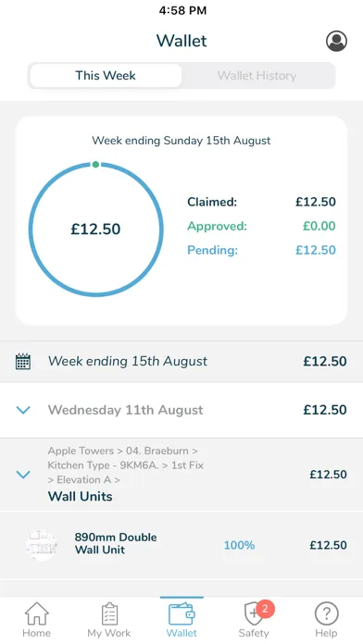Collapse the Wall Units section chevron
This screenshot has width=363, height=644.
tap(23, 475)
